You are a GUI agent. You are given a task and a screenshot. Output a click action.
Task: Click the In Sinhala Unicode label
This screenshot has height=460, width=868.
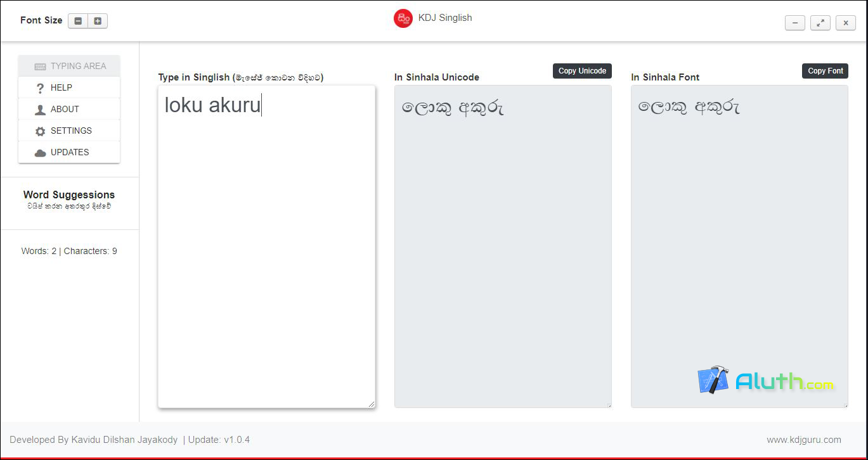pos(437,77)
